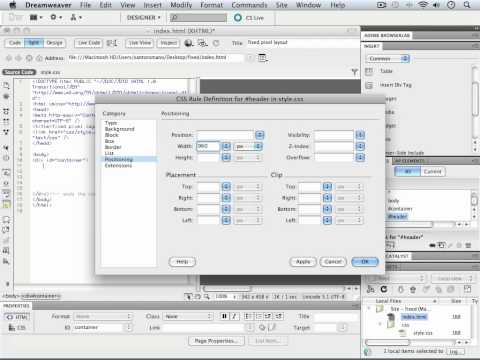480x360 pixels.
Task: Click Apply in the CSS Rule dialog
Action: tap(303, 262)
